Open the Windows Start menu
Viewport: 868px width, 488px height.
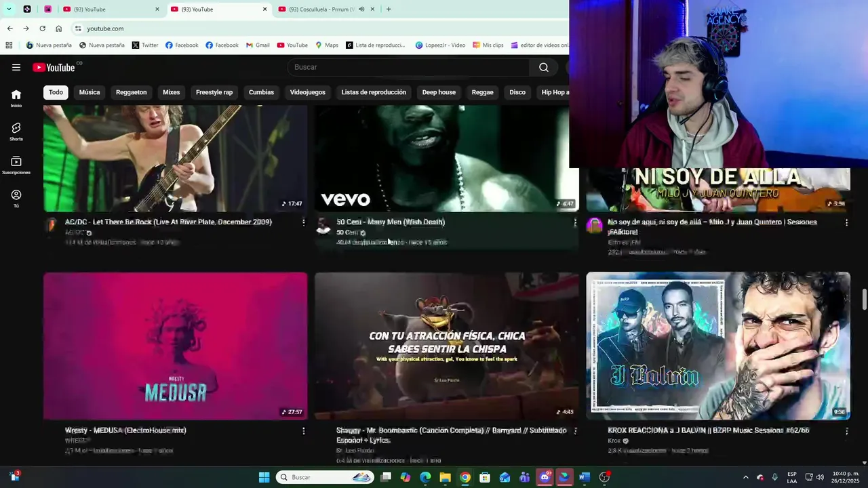click(x=264, y=477)
